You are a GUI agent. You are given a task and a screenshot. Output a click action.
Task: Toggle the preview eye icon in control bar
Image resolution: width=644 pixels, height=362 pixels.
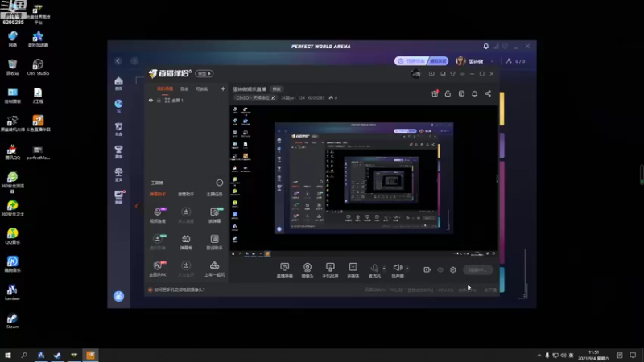click(440, 269)
